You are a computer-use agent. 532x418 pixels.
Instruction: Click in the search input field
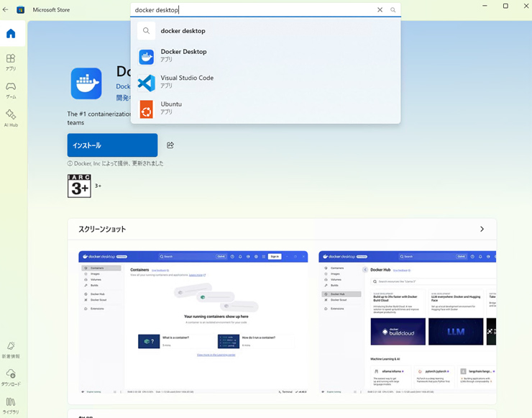(x=252, y=10)
